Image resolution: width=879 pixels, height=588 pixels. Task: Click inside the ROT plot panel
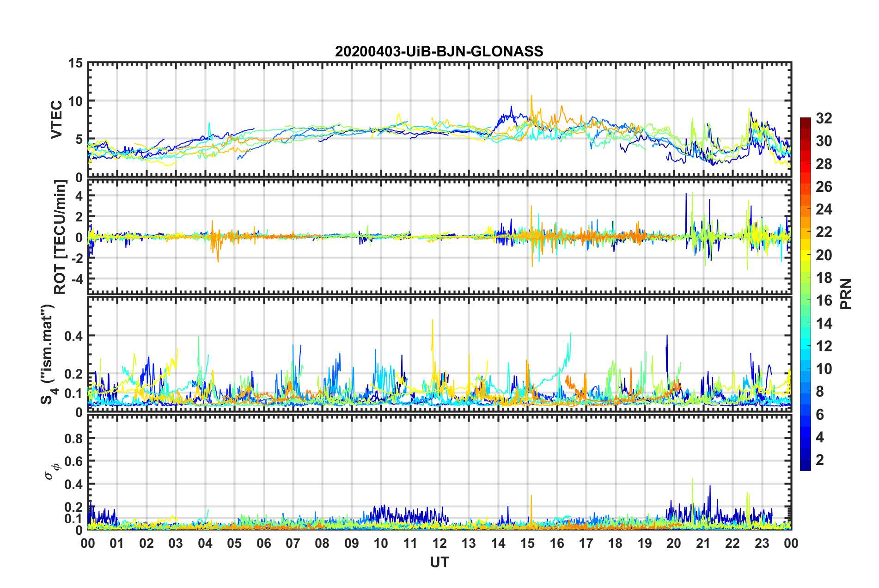[439, 237]
